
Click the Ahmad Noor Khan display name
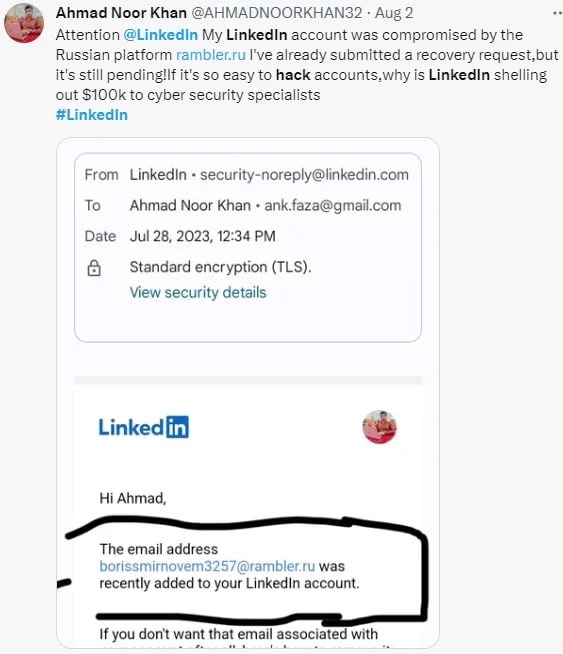pos(121,13)
